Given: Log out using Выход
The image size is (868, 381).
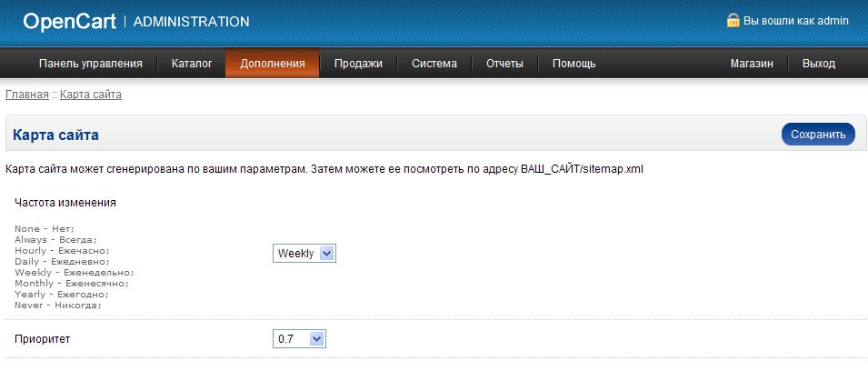Looking at the screenshot, I should tap(819, 64).
